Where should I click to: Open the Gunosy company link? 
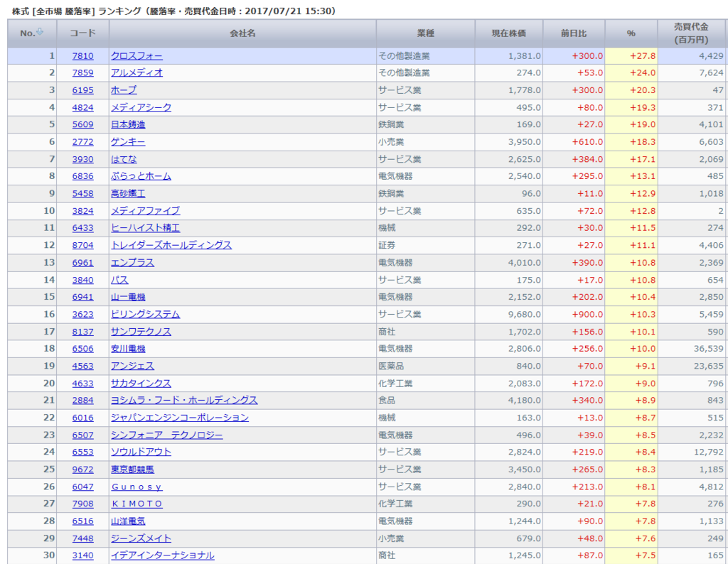tap(136, 487)
